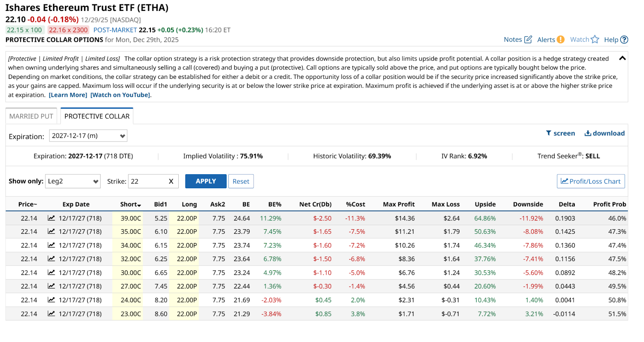Open the Profit/Loss Chart button

coord(590,181)
